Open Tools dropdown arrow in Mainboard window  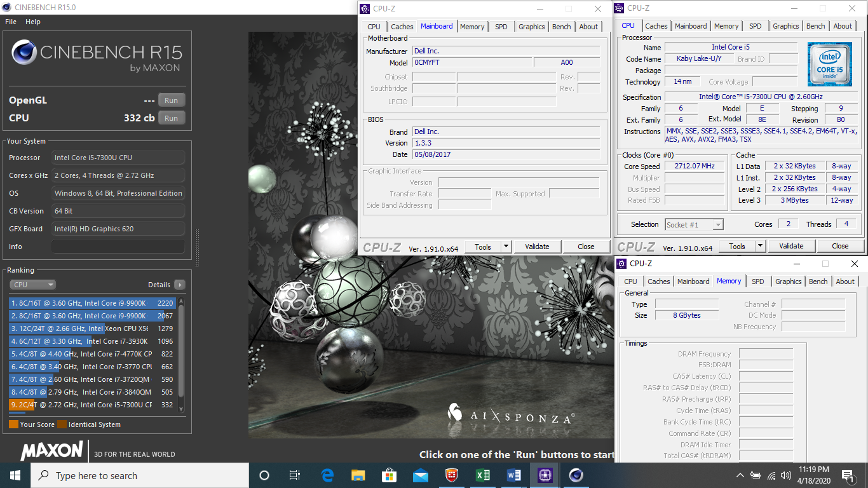click(506, 247)
